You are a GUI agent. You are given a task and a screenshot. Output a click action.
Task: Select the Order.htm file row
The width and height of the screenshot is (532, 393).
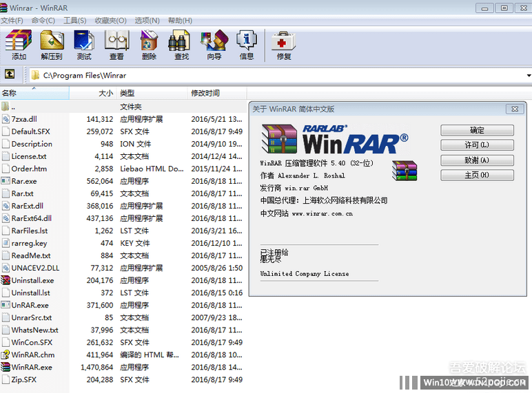point(123,169)
